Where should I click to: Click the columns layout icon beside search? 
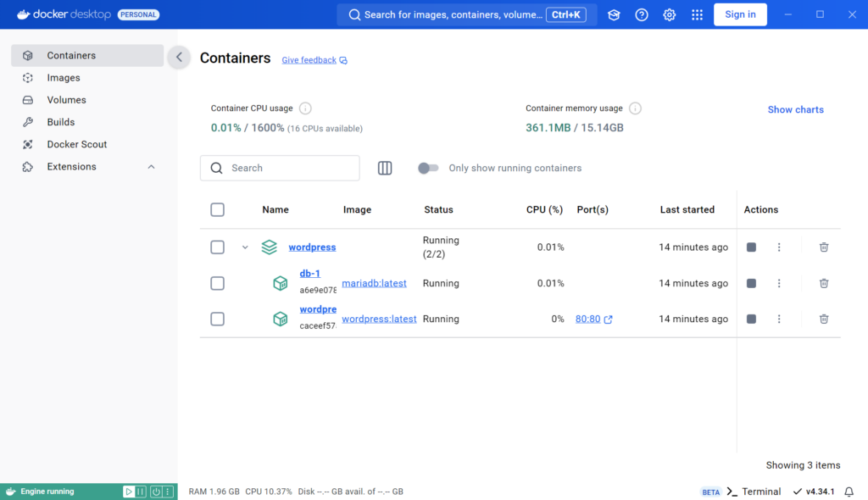(385, 168)
